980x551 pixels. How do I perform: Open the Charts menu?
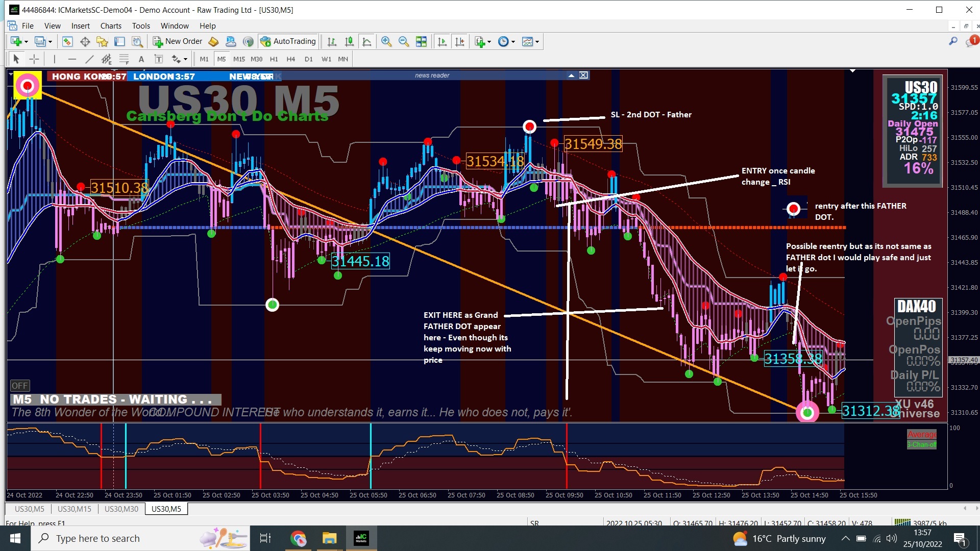click(x=111, y=26)
